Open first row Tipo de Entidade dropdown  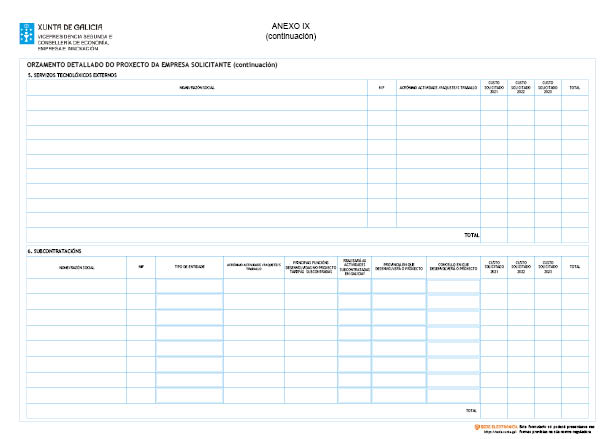pos(189,286)
